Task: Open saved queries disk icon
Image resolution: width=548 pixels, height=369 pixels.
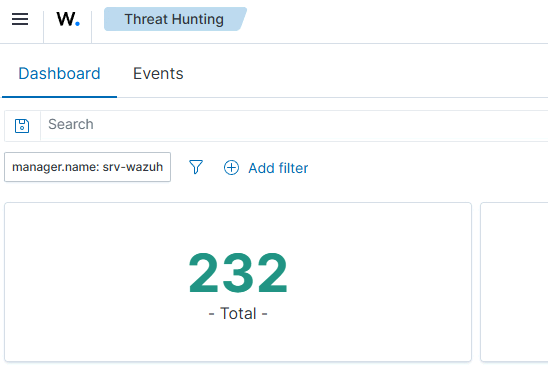Action: pos(22,125)
